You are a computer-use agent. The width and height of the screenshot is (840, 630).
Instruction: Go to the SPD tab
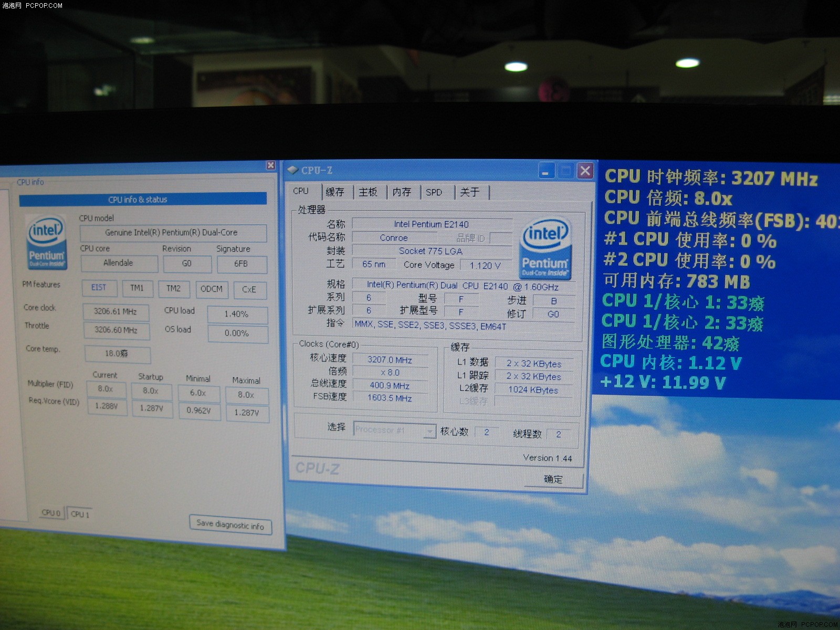434,192
